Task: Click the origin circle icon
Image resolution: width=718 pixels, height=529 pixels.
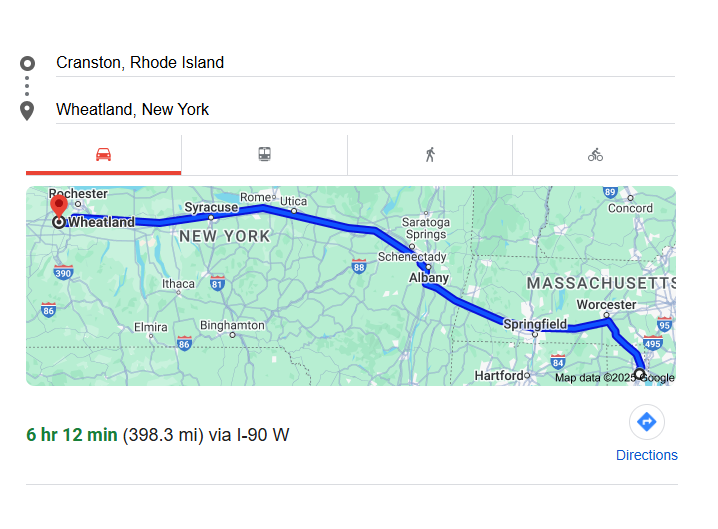Action: (27, 63)
